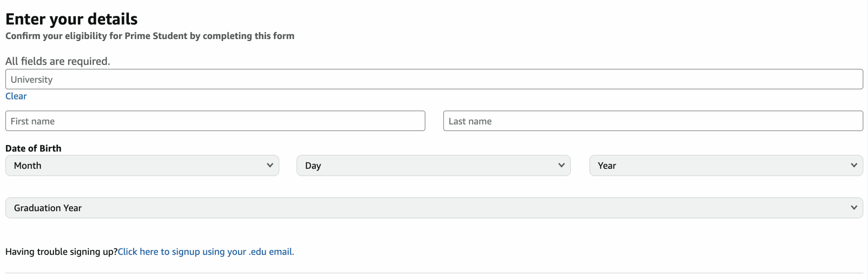Image resolution: width=868 pixels, height=280 pixels.
Task: Click the chevron arrow in Month selector
Action: tap(270, 165)
